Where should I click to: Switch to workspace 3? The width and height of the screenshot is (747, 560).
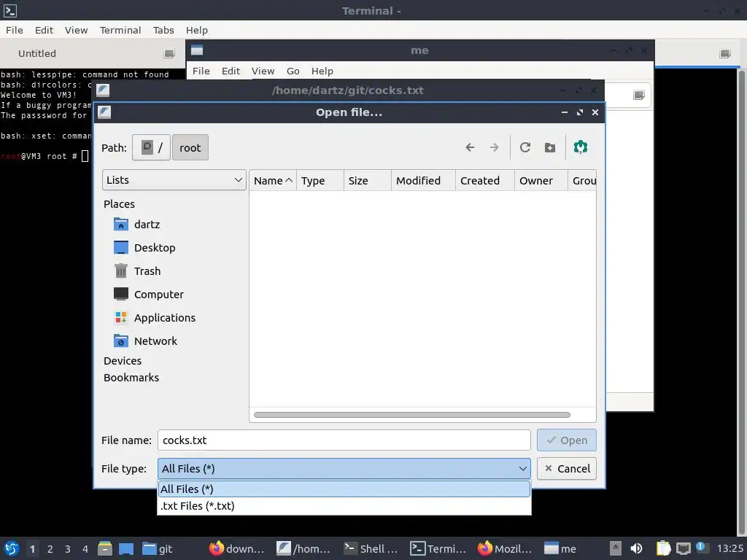68,549
